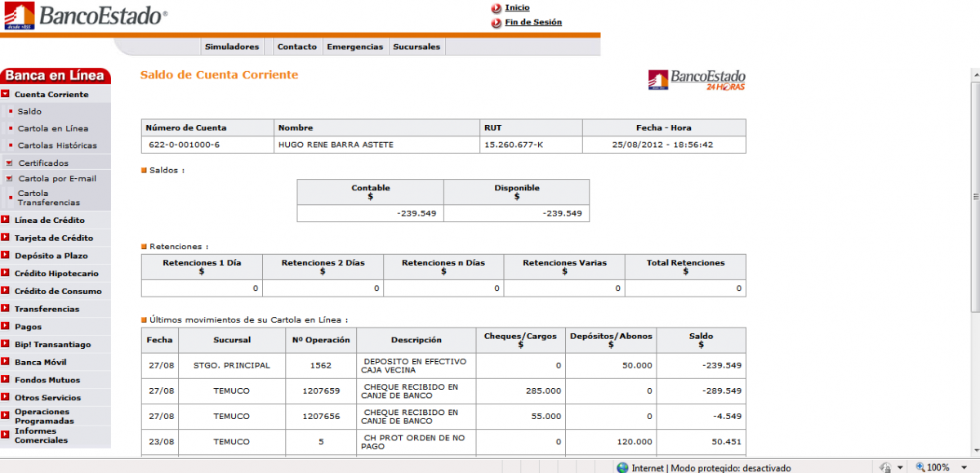This screenshot has width=980, height=473.
Task: Select the 120.000 abono amount
Action: [635, 441]
